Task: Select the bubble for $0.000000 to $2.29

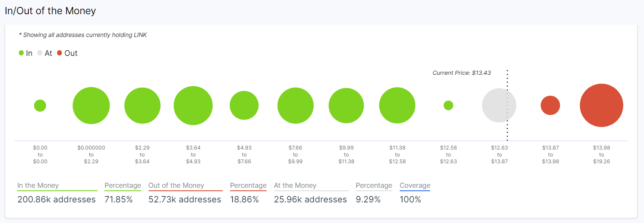Action: click(91, 105)
